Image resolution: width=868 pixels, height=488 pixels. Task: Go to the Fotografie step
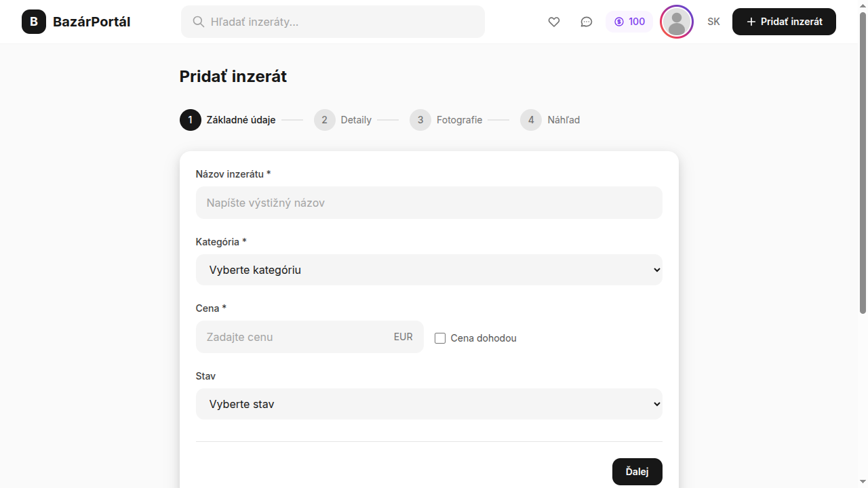[x=458, y=120]
